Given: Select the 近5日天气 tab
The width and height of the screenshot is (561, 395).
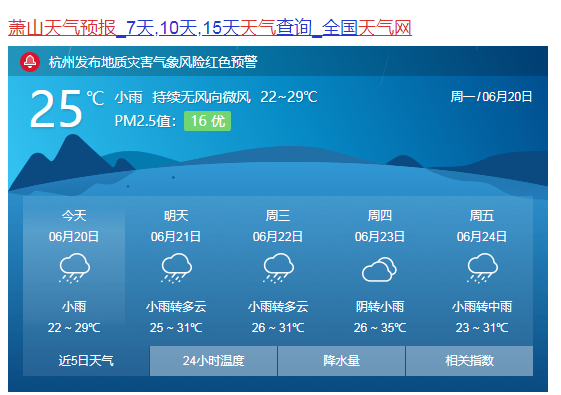Looking at the screenshot, I should pos(86,361).
